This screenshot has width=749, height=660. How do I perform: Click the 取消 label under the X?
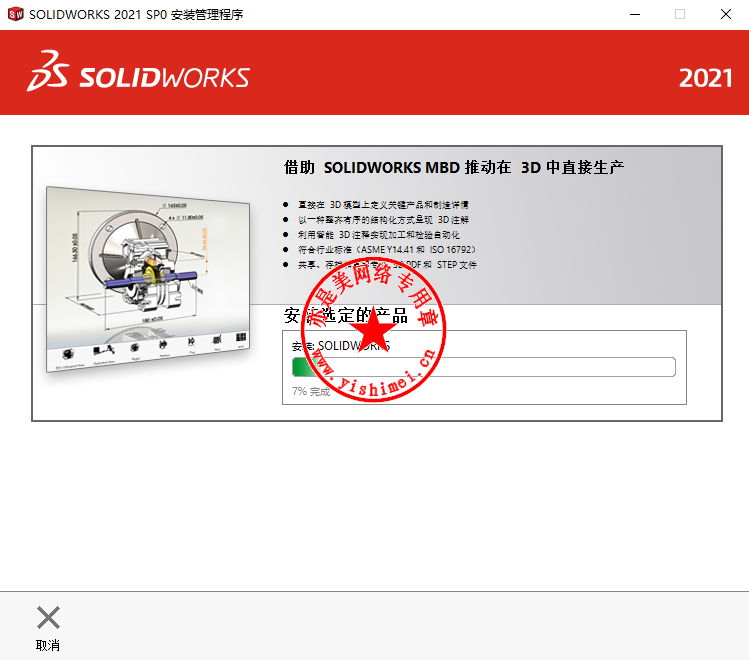pyautogui.click(x=48, y=645)
